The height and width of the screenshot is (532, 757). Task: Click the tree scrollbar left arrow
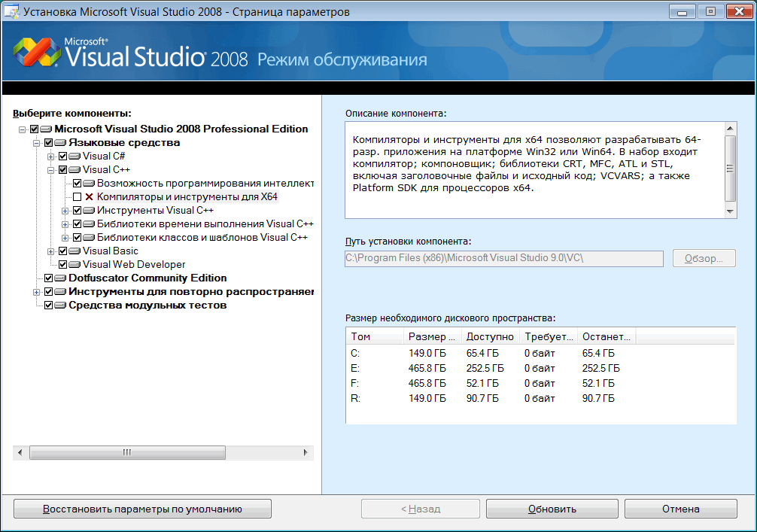pyautogui.click(x=20, y=452)
